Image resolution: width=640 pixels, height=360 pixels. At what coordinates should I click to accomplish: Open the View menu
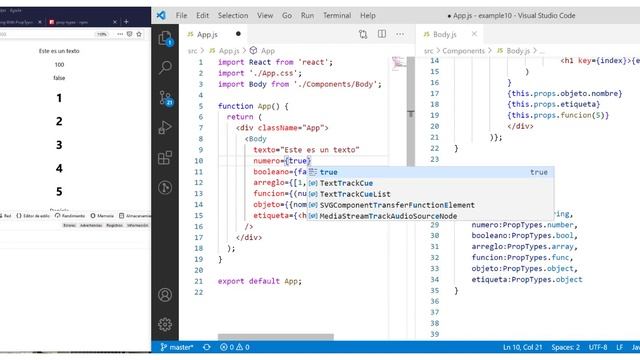[265, 16]
